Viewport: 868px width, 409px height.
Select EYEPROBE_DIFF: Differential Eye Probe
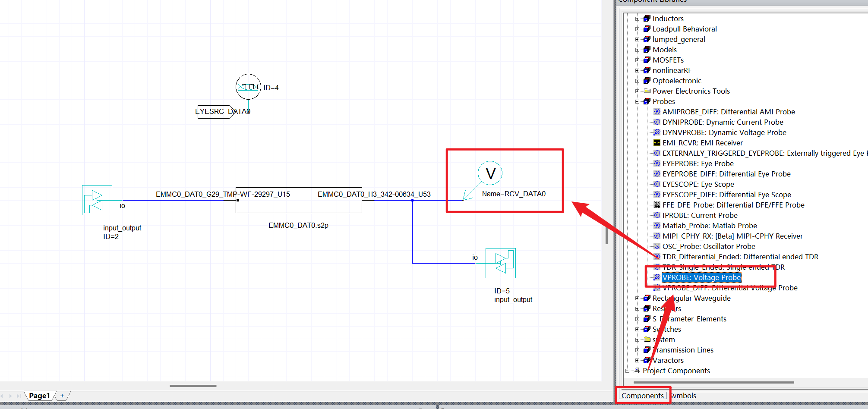point(726,174)
